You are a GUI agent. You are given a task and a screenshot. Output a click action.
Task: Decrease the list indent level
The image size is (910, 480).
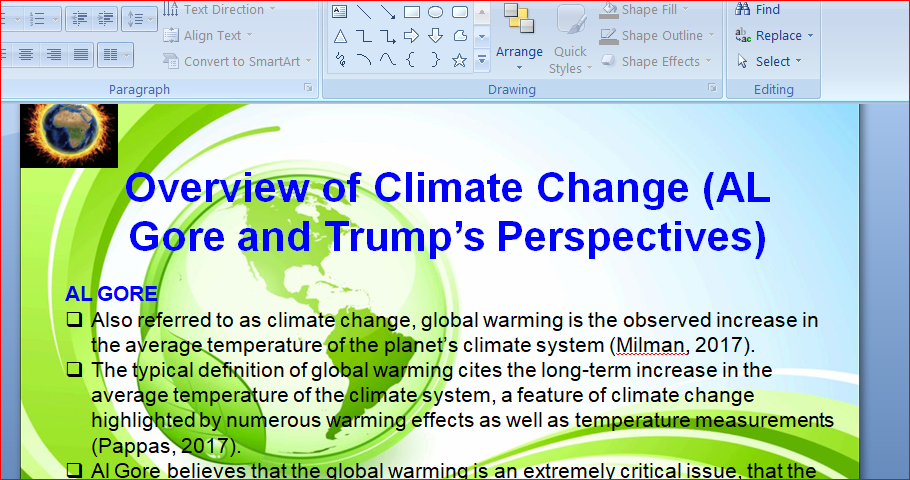tap(80, 19)
